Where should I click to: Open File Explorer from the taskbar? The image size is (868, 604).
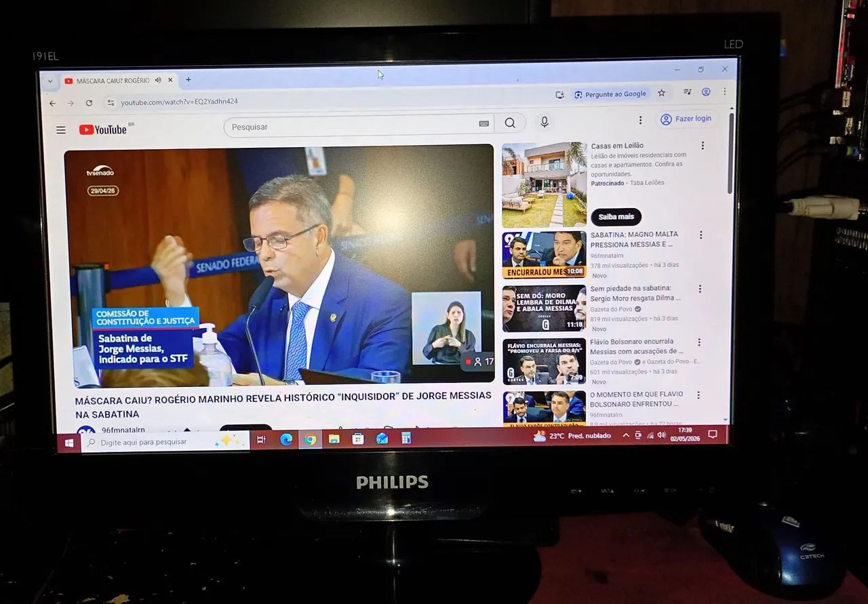click(334, 439)
